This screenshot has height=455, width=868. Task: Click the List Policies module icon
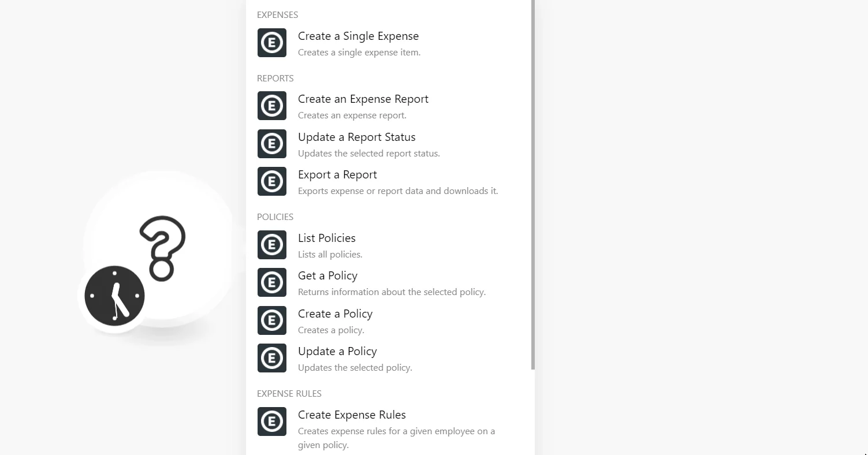click(272, 245)
